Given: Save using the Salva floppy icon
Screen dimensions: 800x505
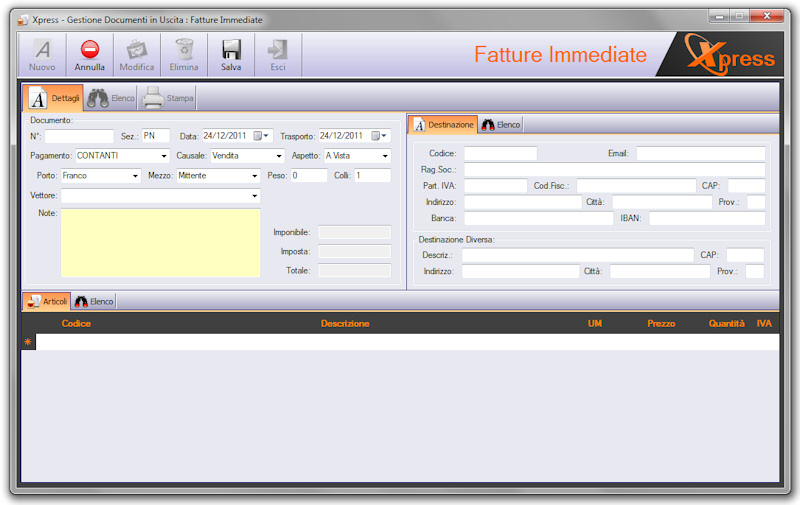Looking at the screenshot, I should pos(231,50).
